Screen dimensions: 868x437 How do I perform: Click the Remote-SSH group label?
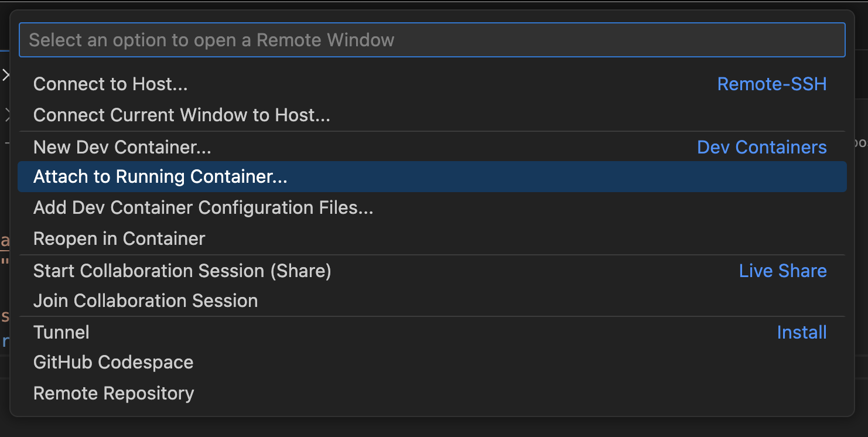tap(772, 84)
